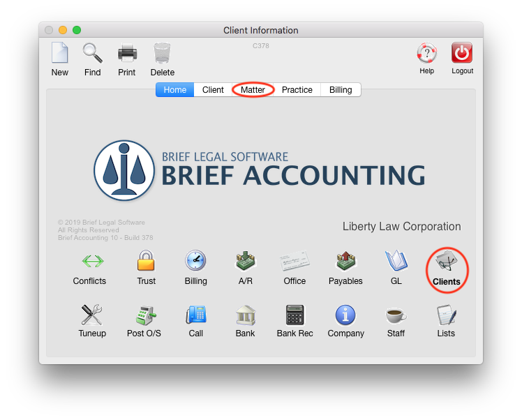Open Find with the magnifying glass
This screenshot has width=522, height=420.
click(x=93, y=52)
